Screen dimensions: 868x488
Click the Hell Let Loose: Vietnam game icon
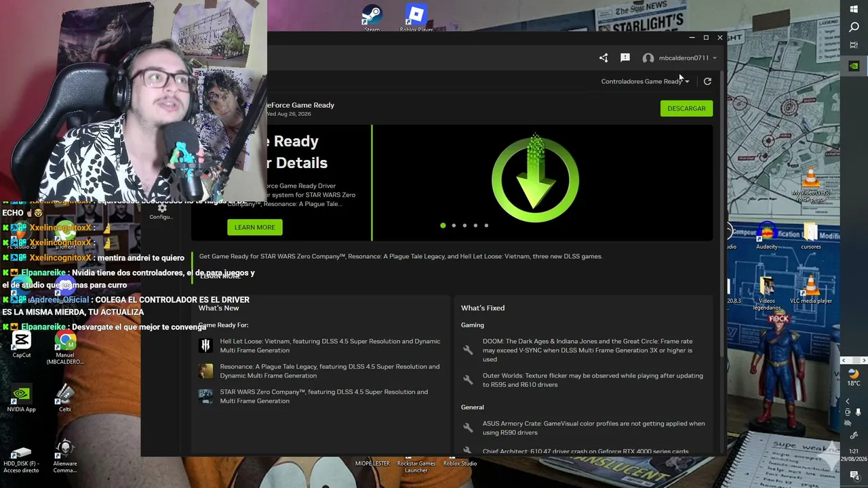[205, 346]
